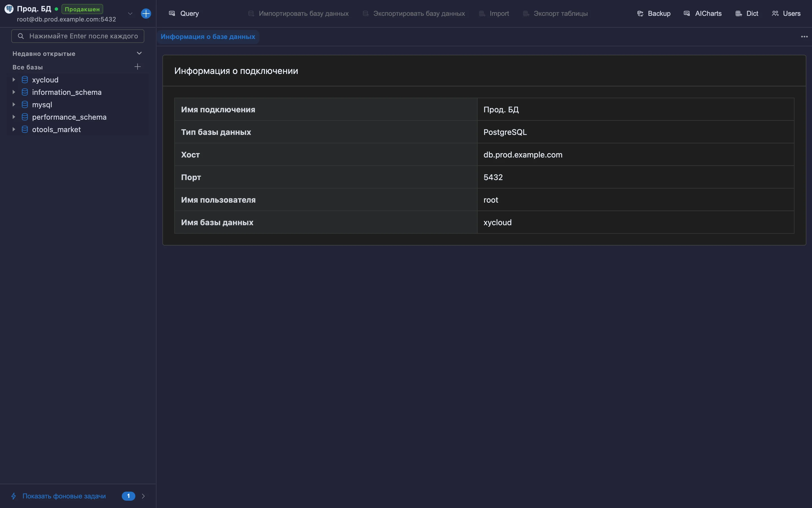Select the Import toolbar item

(x=494, y=14)
